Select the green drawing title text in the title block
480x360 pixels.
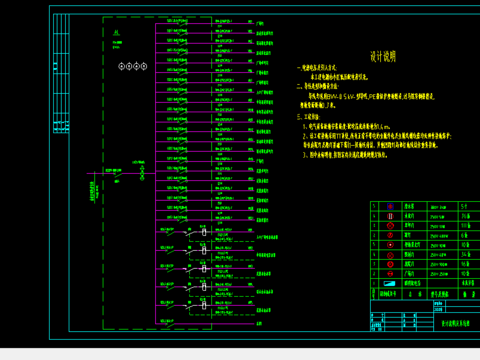455,323
